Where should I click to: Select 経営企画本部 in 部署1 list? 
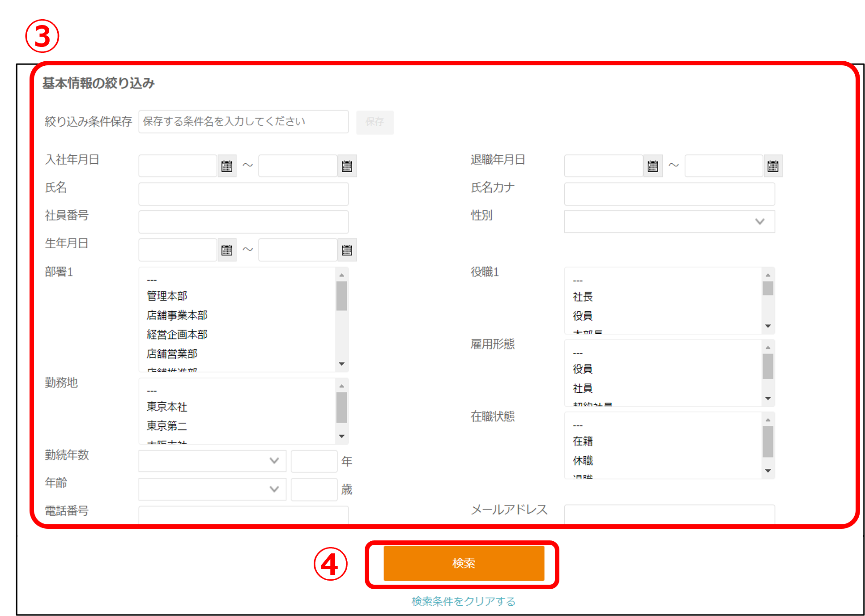click(x=177, y=334)
